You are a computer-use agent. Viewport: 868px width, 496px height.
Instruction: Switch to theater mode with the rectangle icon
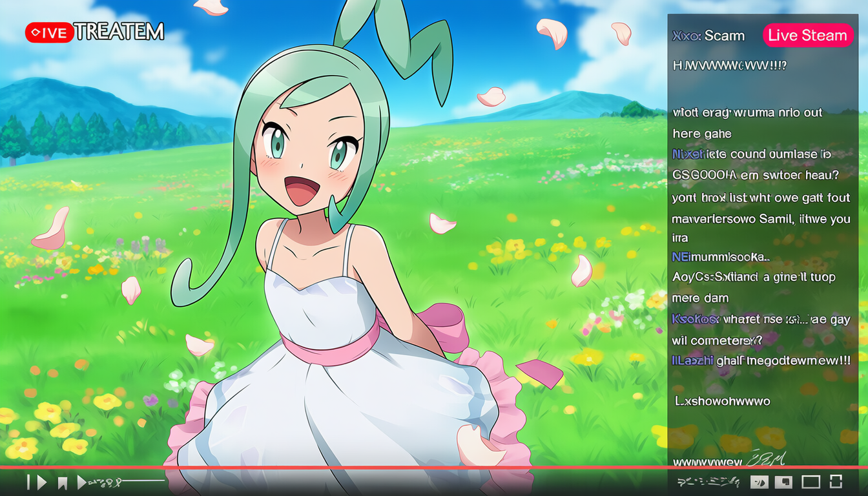(x=811, y=482)
